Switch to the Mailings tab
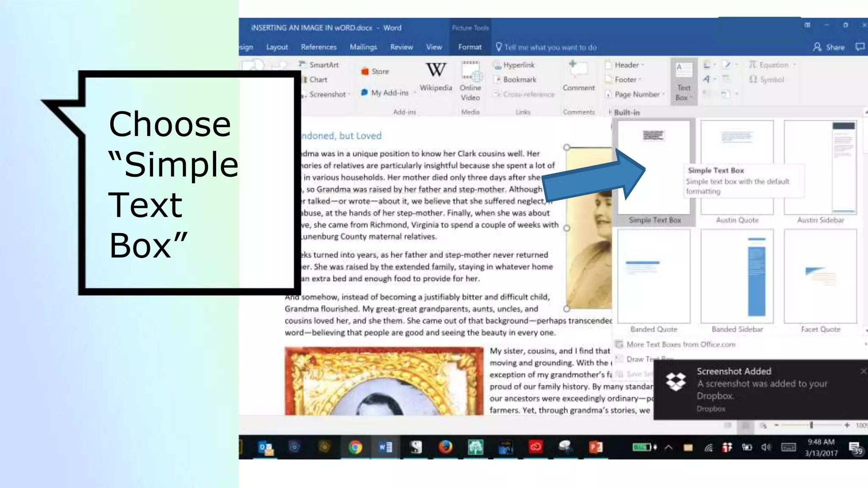This screenshot has width=868, height=488. click(x=363, y=47)
